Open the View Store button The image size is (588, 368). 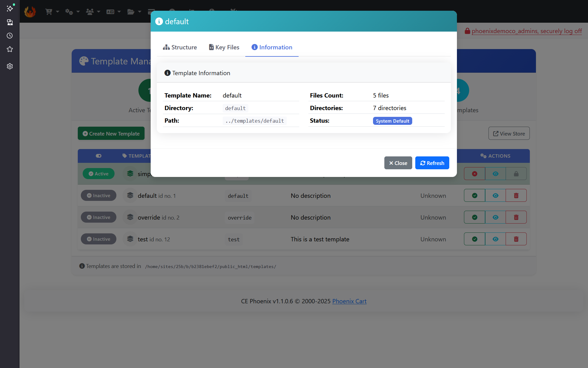coord(509,133)
